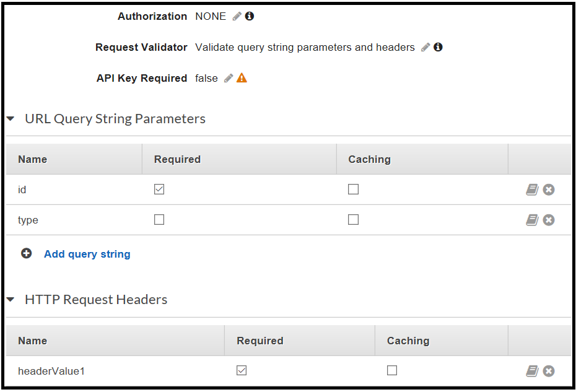Open Authorization info icon
Screen dimensions: 576x392
[250, 16]
